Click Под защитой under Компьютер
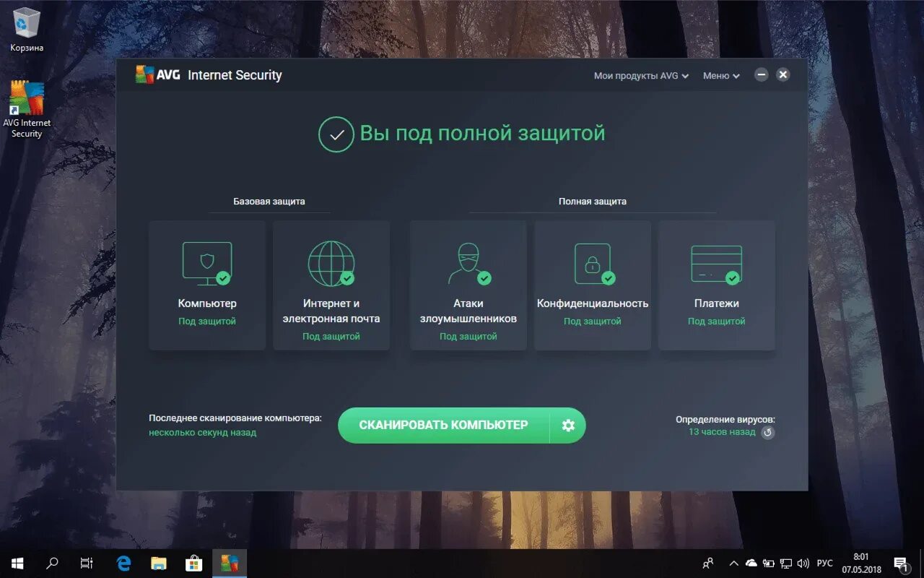The width and height of the screenshot is (924, 578). tap(207, 322)
